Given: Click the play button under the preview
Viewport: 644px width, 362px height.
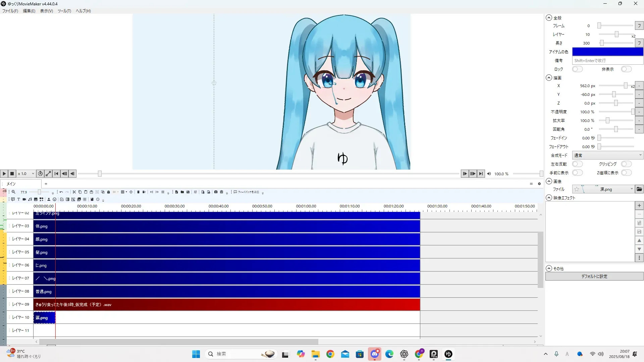Looking at the screenshot, I should pos(4,174).
